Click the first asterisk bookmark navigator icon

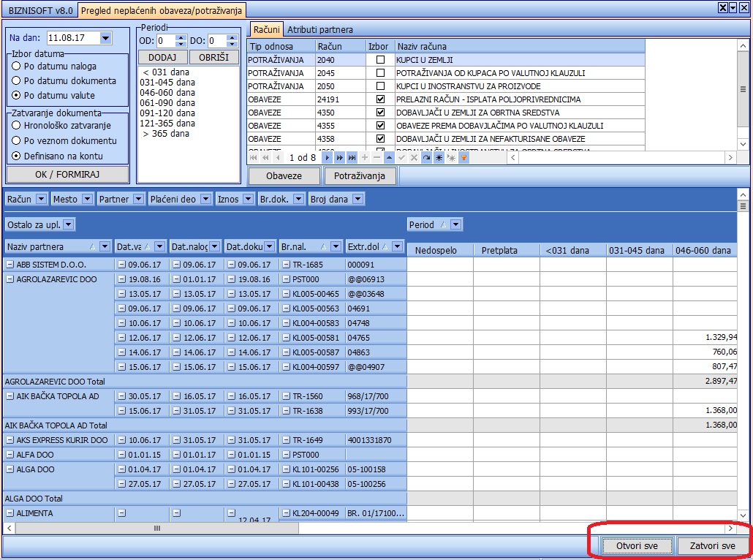click(x=439, y=158)
